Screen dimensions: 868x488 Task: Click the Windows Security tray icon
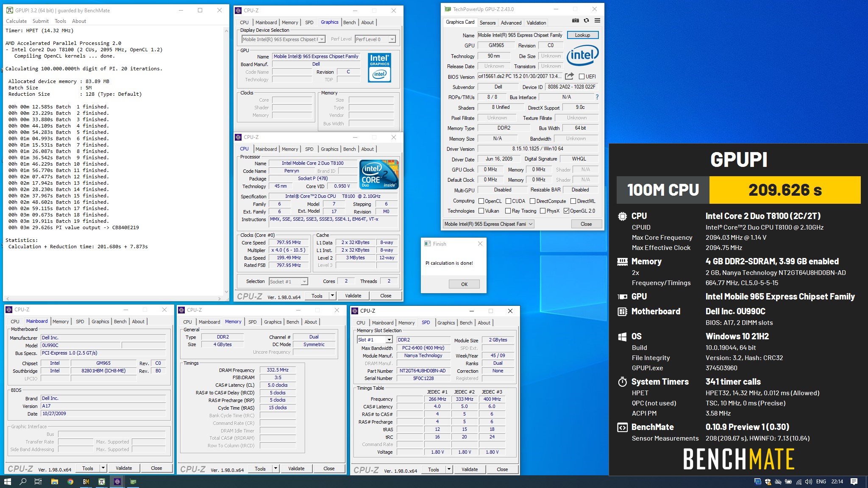pyautogui.click(x=768, y=482)
